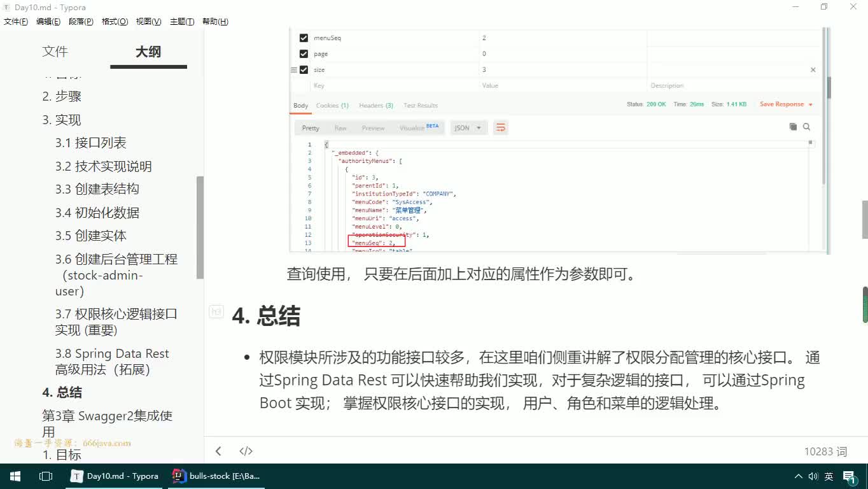Open the Windows Start menu
The height and width of the screenshot is (489, 868).
tap(15, 476)
